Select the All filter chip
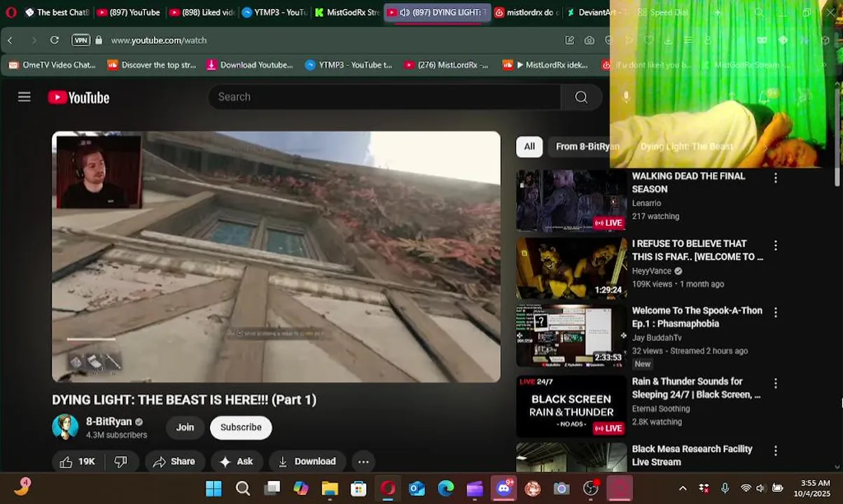This screenshot has height=504, width=843. coord(529,146)
